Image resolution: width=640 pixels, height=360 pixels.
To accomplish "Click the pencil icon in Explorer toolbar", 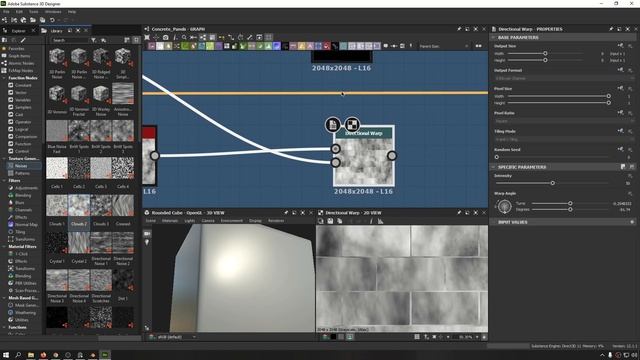I will 23,40.
